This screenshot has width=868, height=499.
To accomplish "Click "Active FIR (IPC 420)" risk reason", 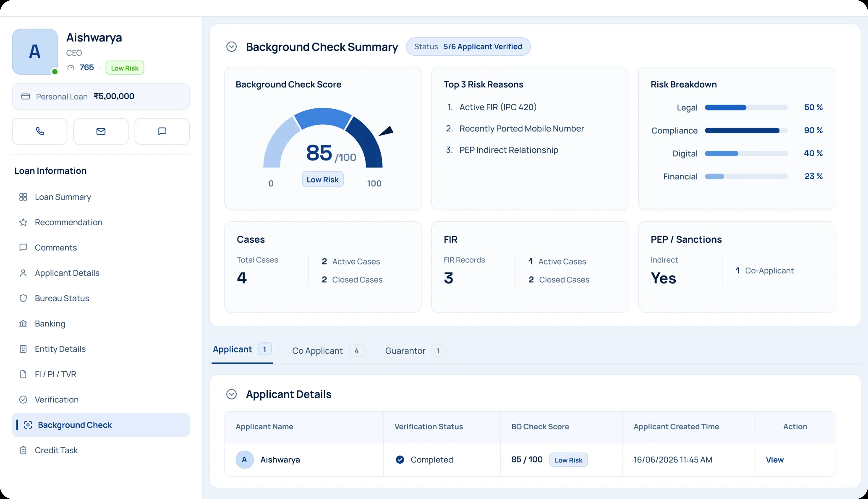I will [498, 107].
